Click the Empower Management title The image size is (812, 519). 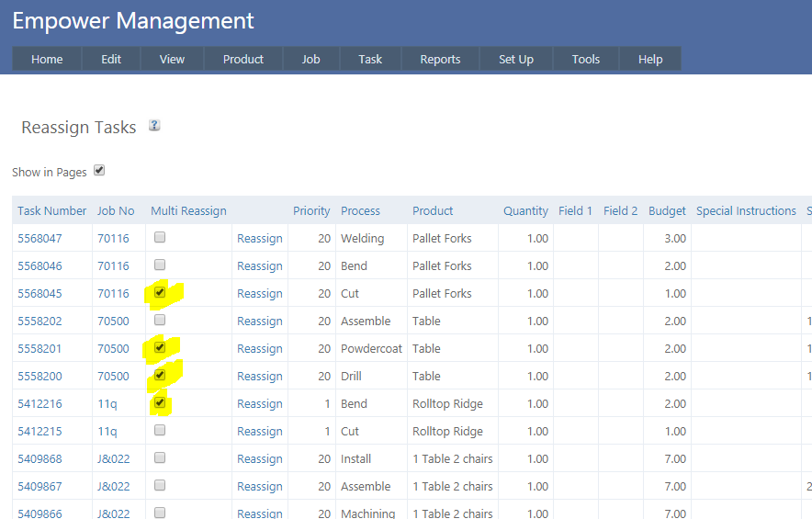point(133,20)
